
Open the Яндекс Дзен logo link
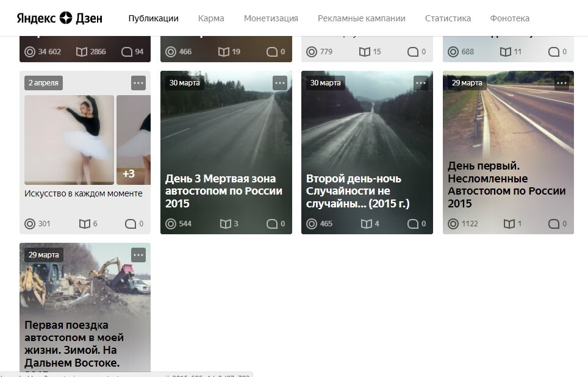pos(59,18)
